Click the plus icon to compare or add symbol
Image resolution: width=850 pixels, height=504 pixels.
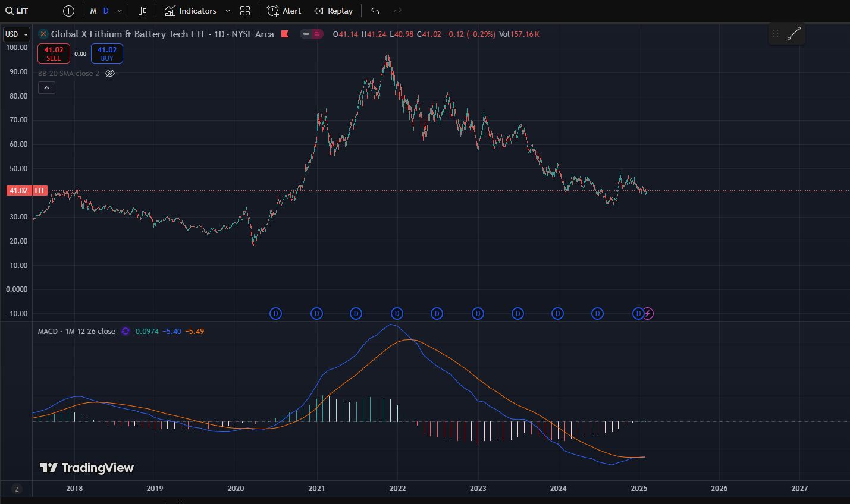tap(68, 11)
